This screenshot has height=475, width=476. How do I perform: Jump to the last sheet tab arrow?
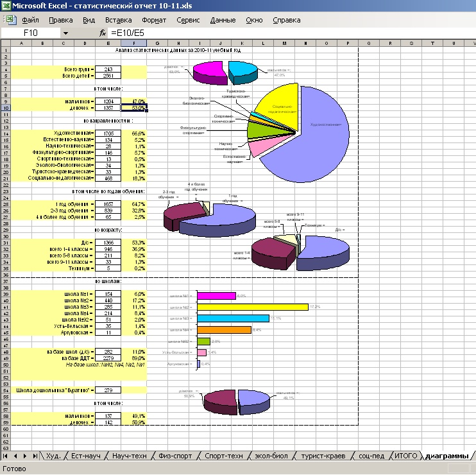click(x=34, y=456)
